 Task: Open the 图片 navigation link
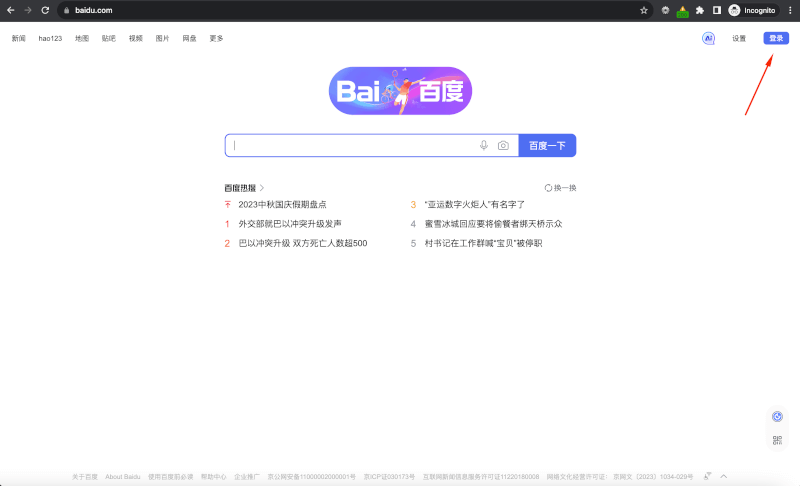pos(162,38)
